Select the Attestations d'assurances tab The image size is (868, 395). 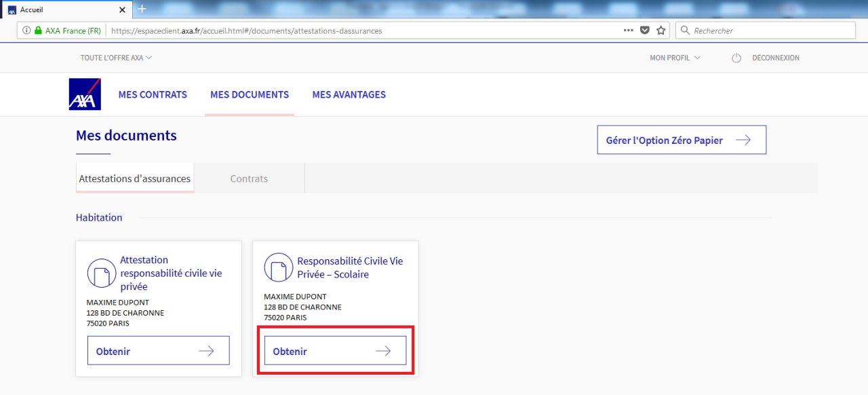tap(135, 178)
